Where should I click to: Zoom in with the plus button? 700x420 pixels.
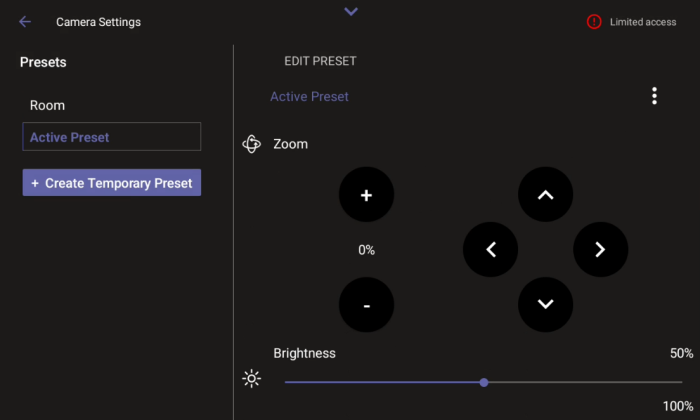pos(366,195)
